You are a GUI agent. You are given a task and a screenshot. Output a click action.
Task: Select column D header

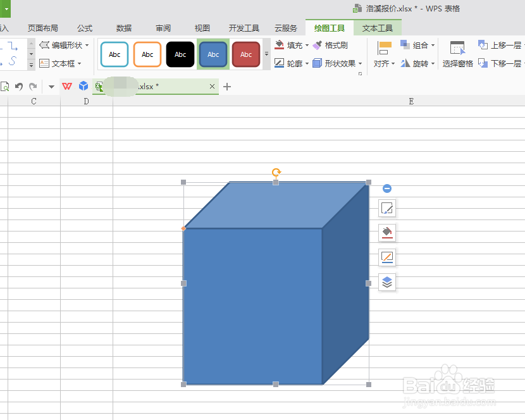tap(87, 101)
